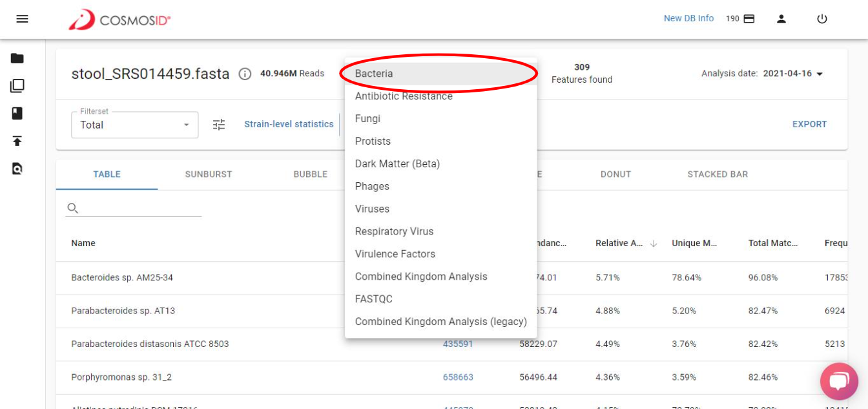
Task: Click the 58229.07 abundance cell
Action: 539,344
